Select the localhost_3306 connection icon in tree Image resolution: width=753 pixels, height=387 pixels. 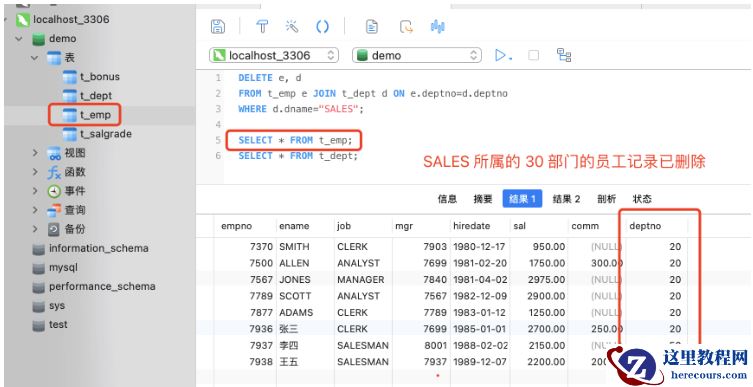tap(23, 20)
